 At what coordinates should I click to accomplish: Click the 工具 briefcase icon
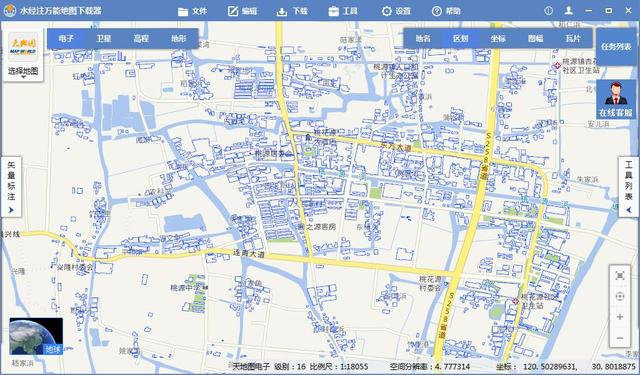pyautogui.click(x=333, y=11)
